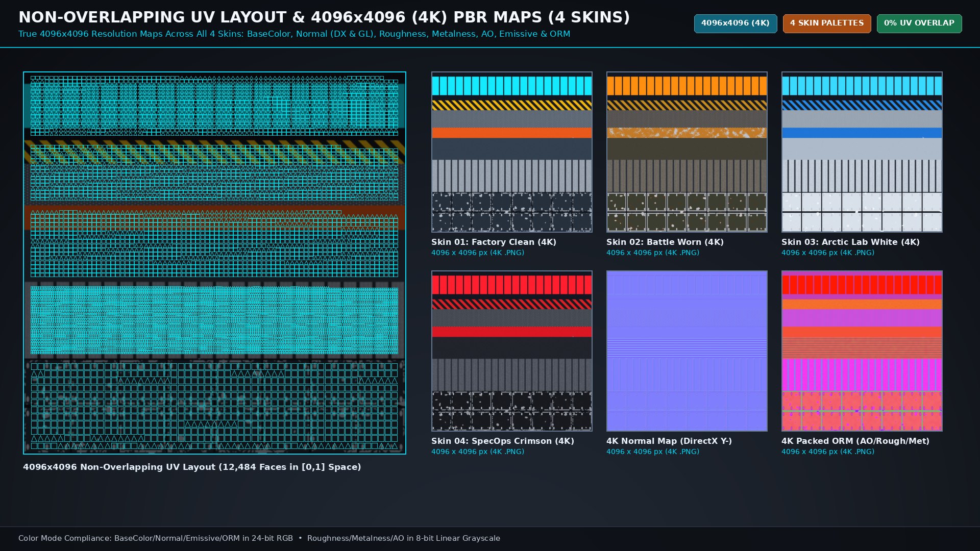Click the 4 SKIN PALETTES badge
980x551 pixels.
click(x=827, y=23)
